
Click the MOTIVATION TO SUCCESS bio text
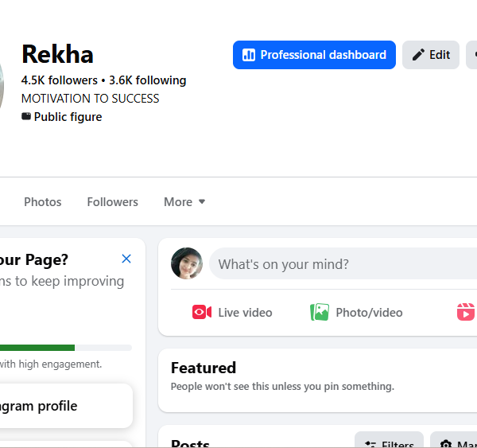pyautogui.click(x=91, y=99)
